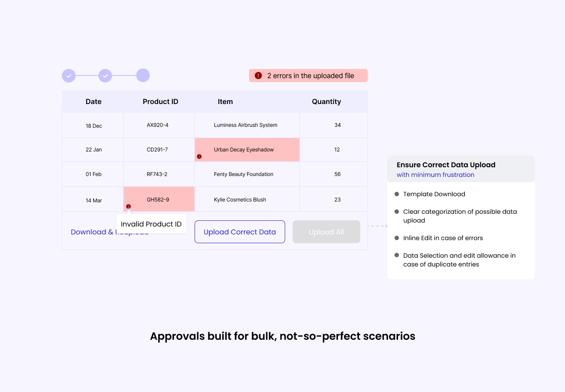Viewport: 565px width, 392px height.
Task: Click the error icon in the errors banner
Action: click(x=258, y=76)
